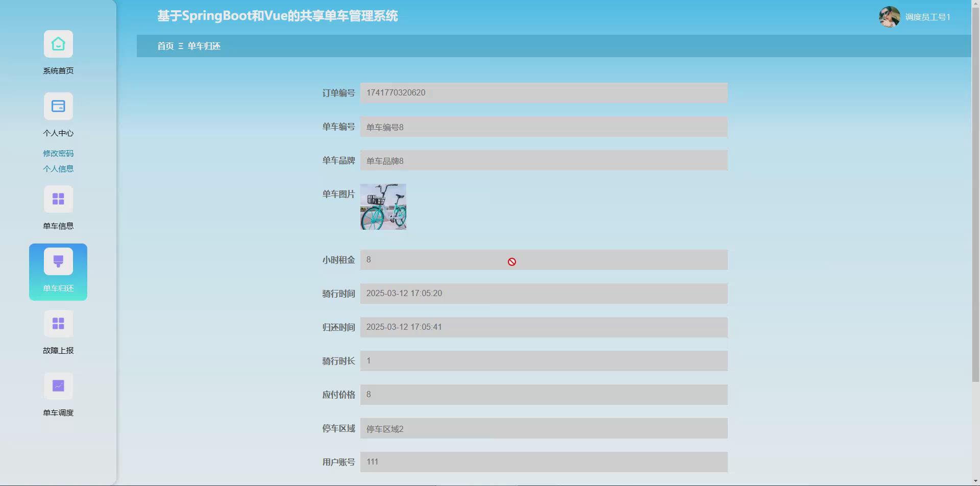980x486 pixels.
Task: Select the 归还时间 timestamp field
Action: (544, 327)
